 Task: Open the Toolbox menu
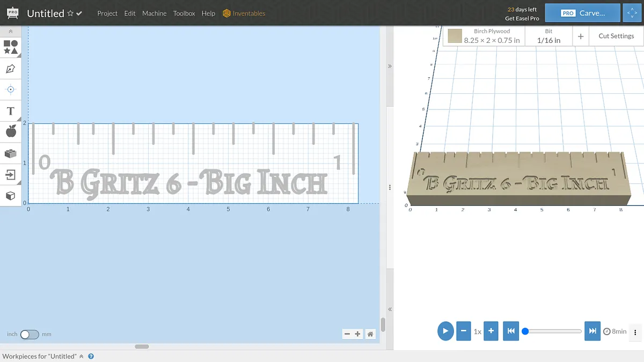(x=184, y=13)
